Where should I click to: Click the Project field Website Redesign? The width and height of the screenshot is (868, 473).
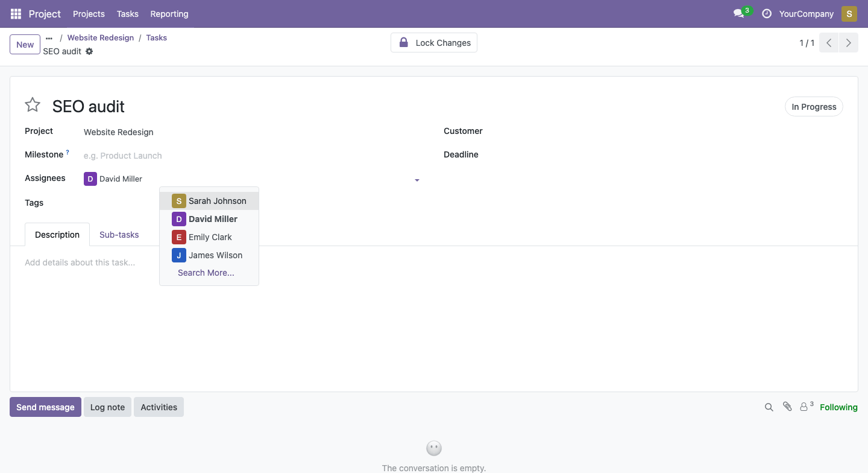coord(252,132)
